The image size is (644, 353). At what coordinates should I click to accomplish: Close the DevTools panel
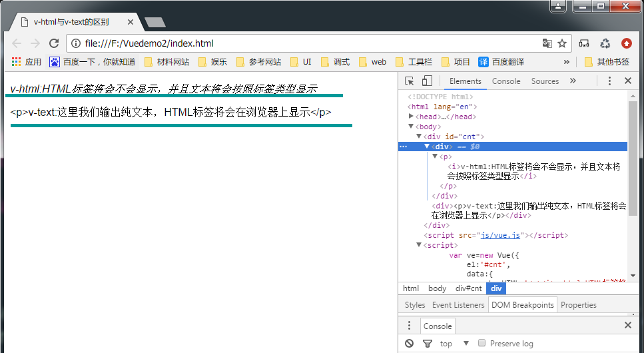coord(628,81)
